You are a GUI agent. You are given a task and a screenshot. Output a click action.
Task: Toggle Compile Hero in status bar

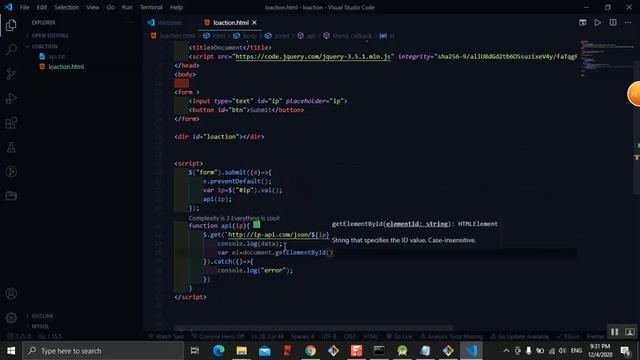(x=218, y=337)
